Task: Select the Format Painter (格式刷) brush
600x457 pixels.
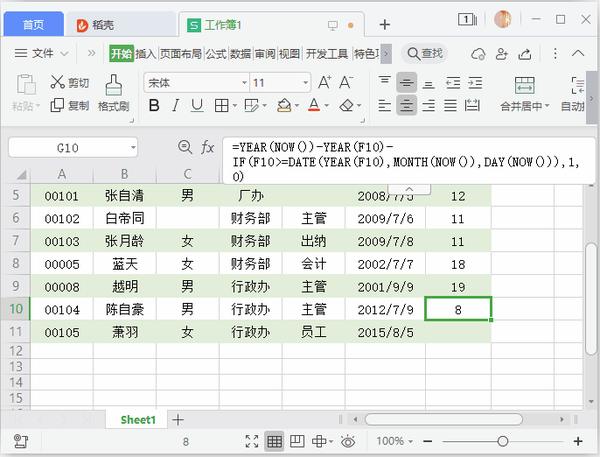Action: [x=114, y=85]
